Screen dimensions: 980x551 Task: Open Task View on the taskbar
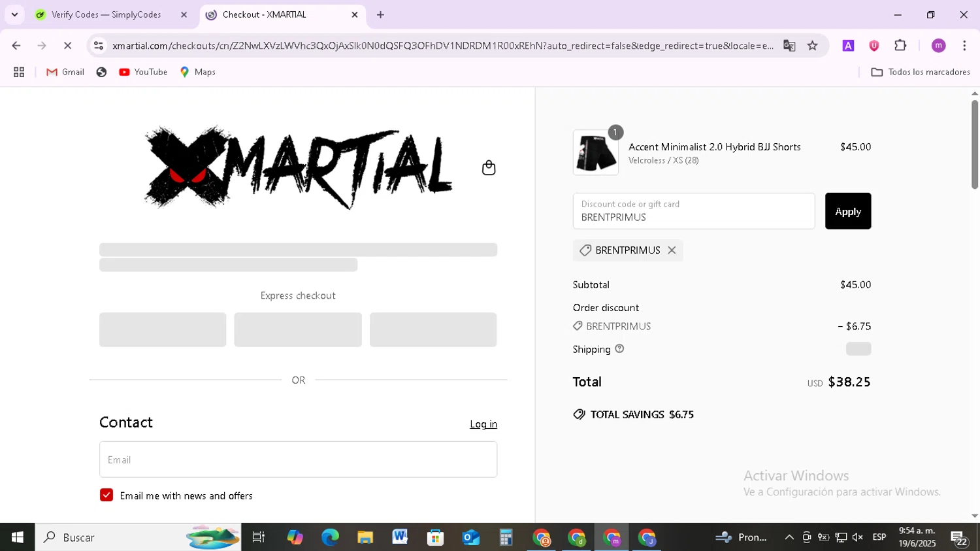point(259,537)
